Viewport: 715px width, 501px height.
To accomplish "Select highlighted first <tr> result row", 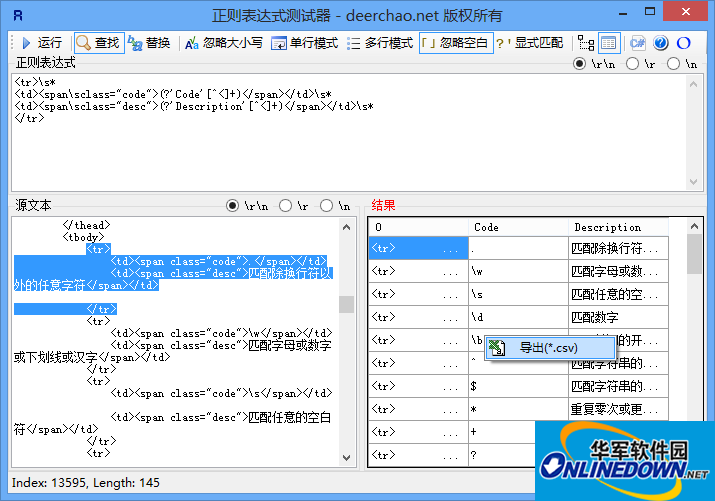I will click(419, 248).
